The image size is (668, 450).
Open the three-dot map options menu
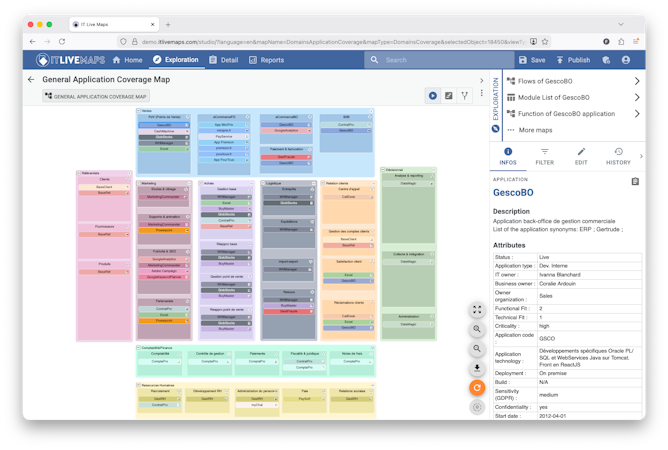482,93
